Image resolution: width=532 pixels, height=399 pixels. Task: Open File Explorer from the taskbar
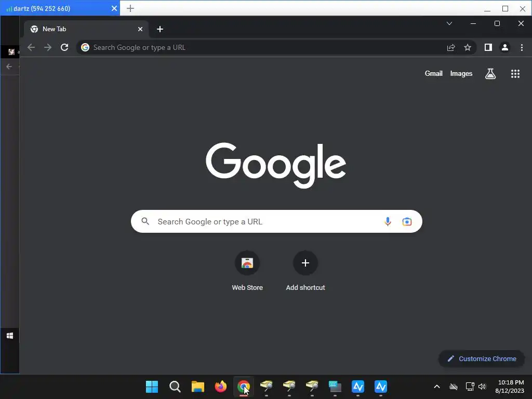tap(198, 387)
